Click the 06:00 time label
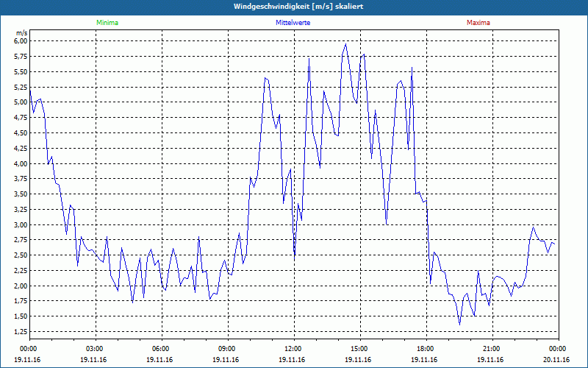Screen dimensions: 588x368 tap(160, 349)
